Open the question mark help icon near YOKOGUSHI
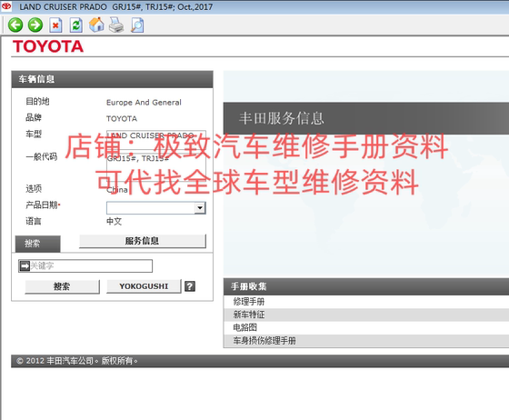 (190, 286)
